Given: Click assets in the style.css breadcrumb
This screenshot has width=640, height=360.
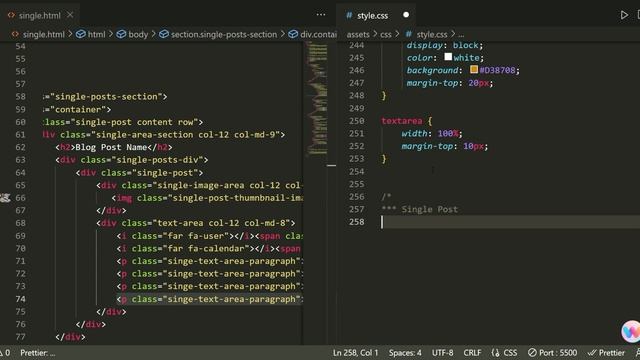Looking at the screenshot, I should 358,34.
